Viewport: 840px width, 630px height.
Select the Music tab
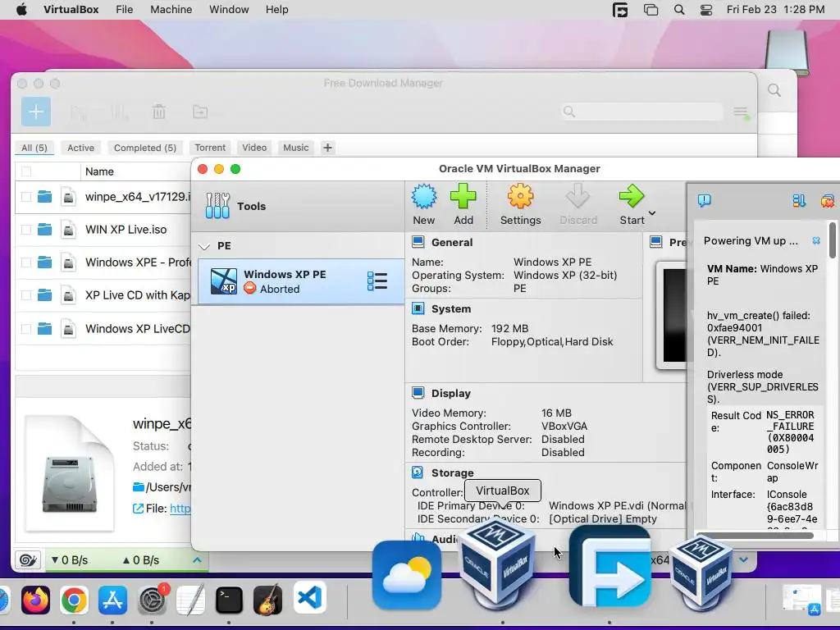(x=295, y=148)
